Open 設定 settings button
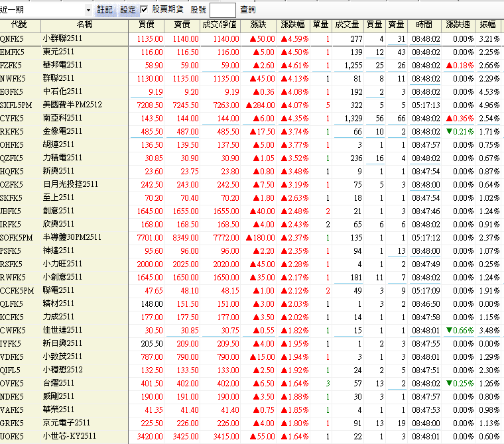Image resolution: width=504 pixels, height=444 pixels. 127,10
